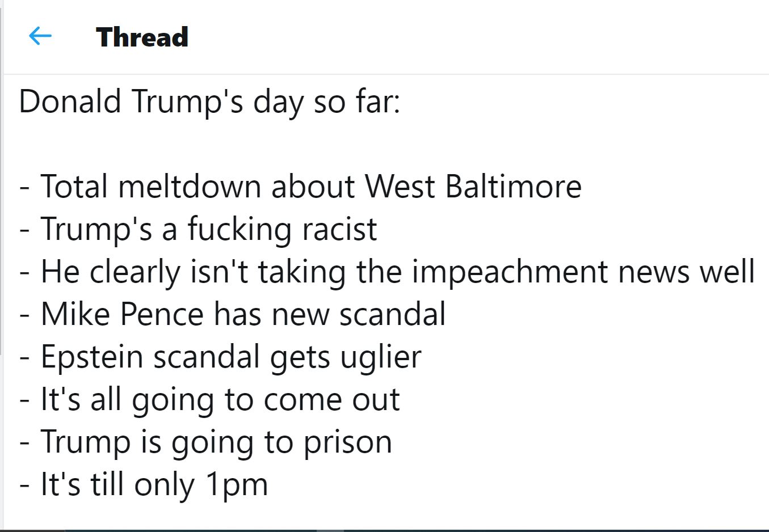Viewport: 769px width, 532px height.
Task: Click the blue back arrow
Action: [x=40, y=36]
